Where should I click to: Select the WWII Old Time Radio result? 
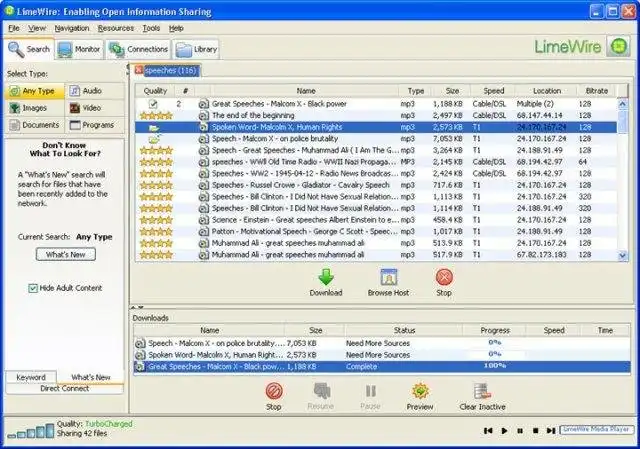coord(376,162)
